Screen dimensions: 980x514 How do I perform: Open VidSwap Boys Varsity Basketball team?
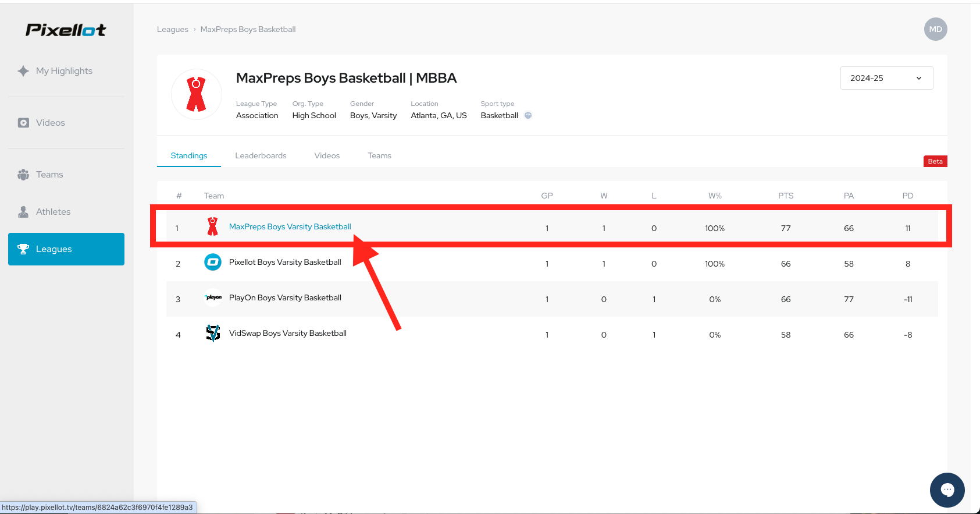coord(288,333)
